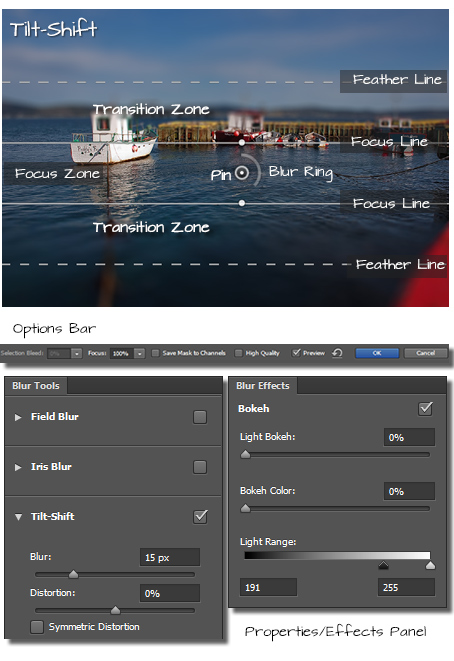Check the Symmetric Distortion box
Image resolution: width=454 pixels, height=661 pixels.
pos(37,627)
